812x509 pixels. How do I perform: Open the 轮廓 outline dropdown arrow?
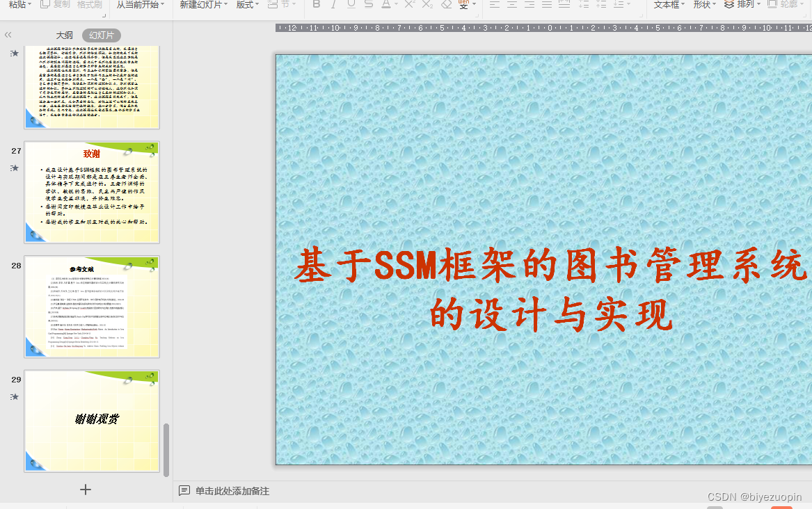point(803,4)
